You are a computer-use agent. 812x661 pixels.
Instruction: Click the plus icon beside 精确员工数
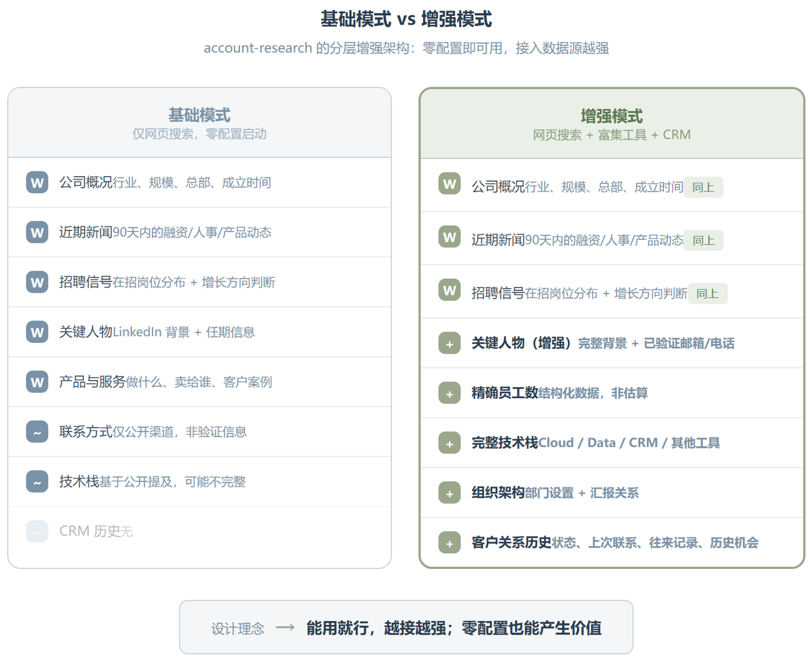pyautogui.click(x=450, y=393)
